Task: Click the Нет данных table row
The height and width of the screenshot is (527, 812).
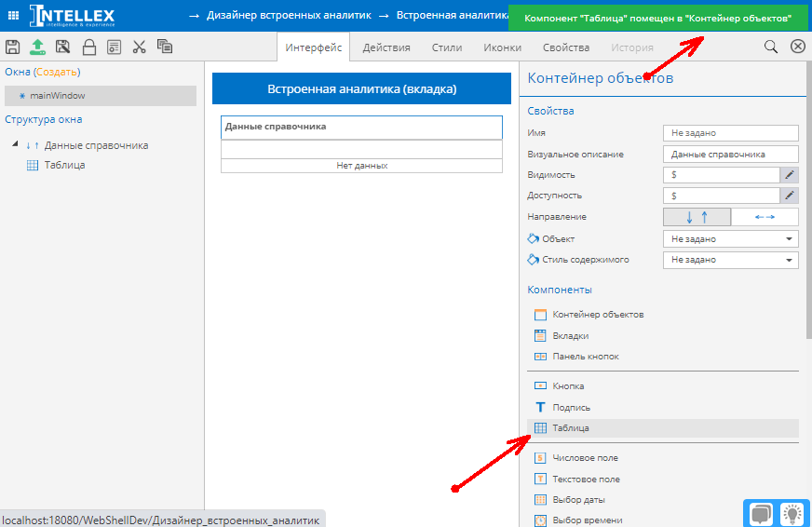Action: pos(361,166)
